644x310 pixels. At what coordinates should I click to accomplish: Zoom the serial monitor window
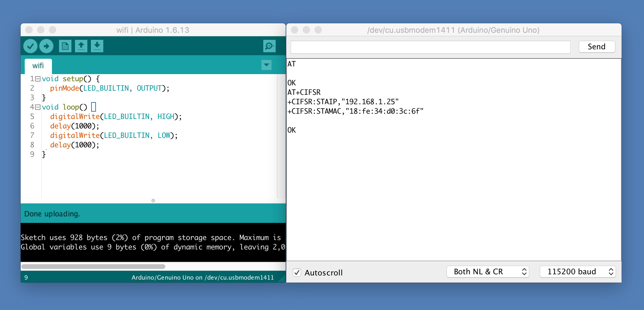click(318, 30)
